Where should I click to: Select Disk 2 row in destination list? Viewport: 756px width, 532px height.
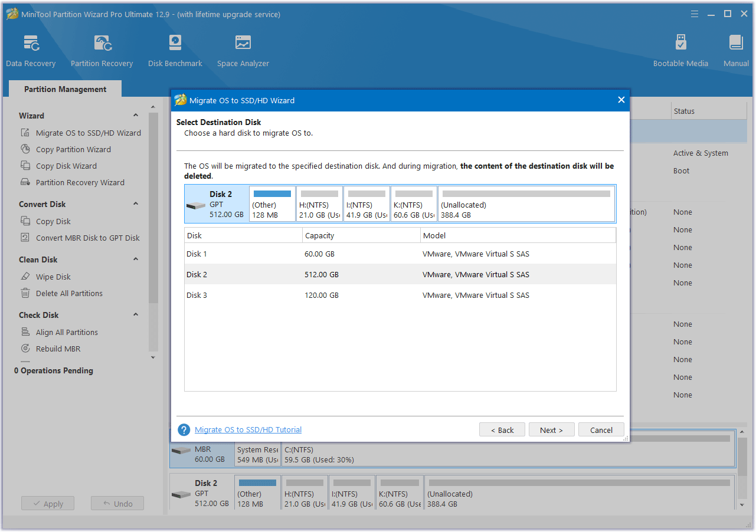400,275
